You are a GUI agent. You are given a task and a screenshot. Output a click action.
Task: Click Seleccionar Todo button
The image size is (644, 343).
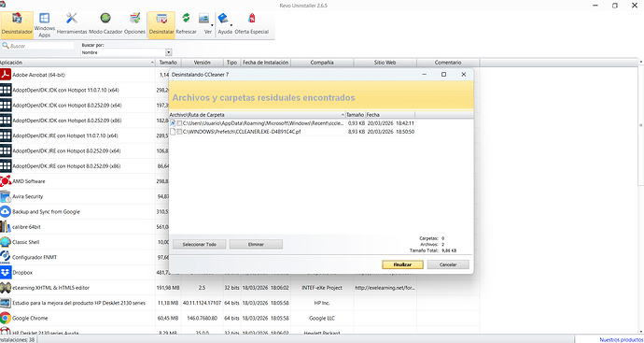coord(199,244)
